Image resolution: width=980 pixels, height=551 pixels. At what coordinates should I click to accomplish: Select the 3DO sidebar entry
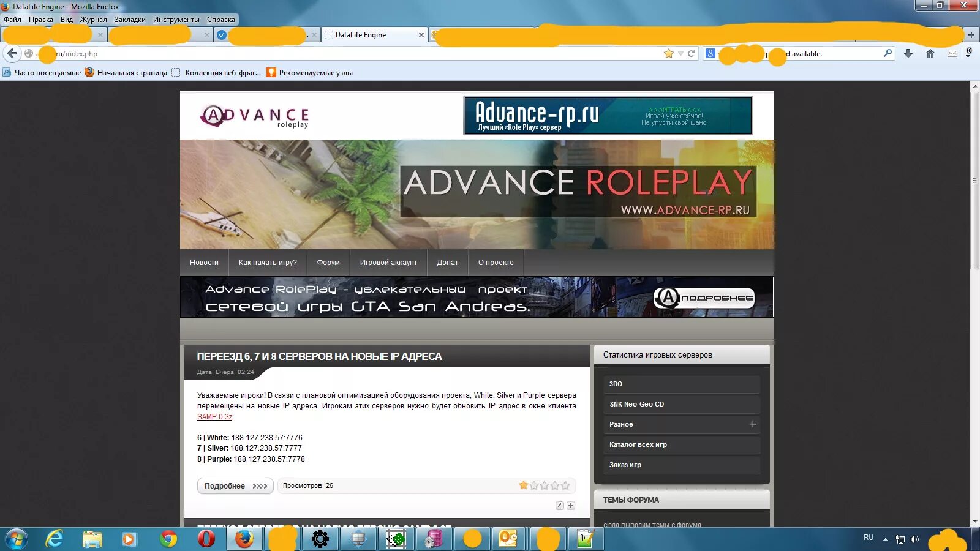pyautogui.click(x=682, y=384)
